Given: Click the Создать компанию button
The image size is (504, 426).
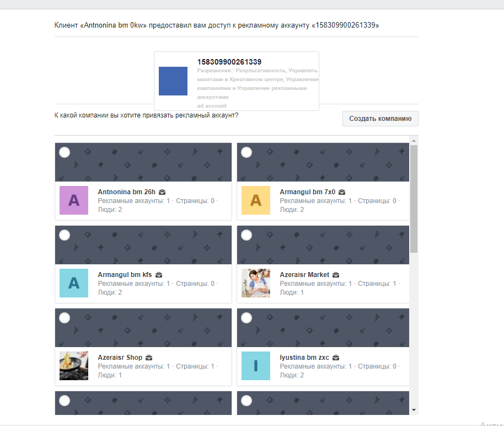Looking at the screenshot, I should pyautogui.click(x=380, y=119).
